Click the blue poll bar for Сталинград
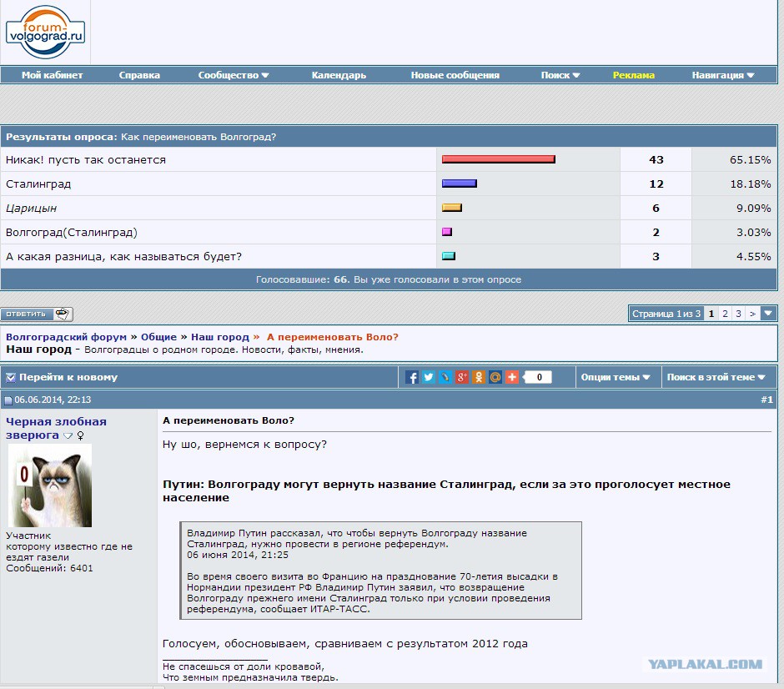Viewport: 784px width, 689px height. [x=460, y=184]
